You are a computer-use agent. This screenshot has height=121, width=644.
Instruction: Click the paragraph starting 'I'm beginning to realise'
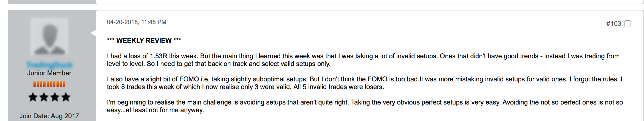pos(365,106)
